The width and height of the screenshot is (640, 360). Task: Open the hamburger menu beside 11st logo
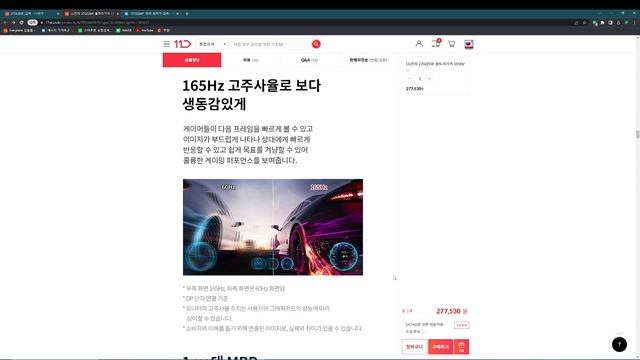(167, 44)
